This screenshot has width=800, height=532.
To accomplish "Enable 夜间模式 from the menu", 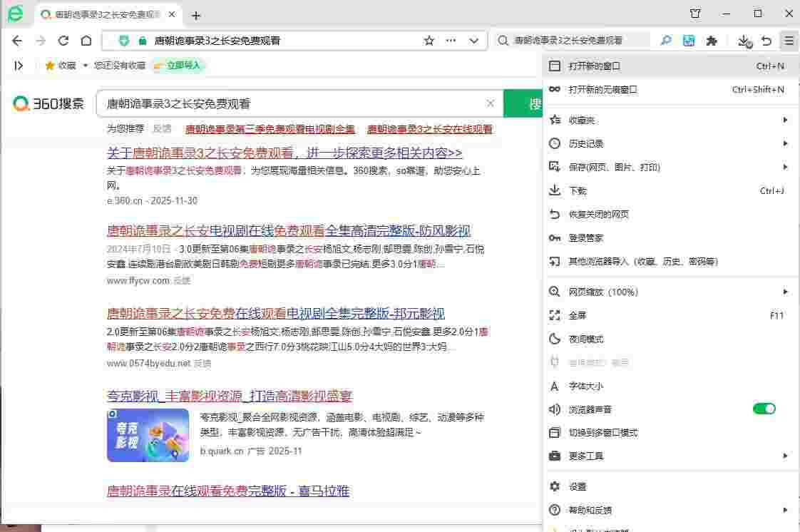I will (x=586, y=339).
